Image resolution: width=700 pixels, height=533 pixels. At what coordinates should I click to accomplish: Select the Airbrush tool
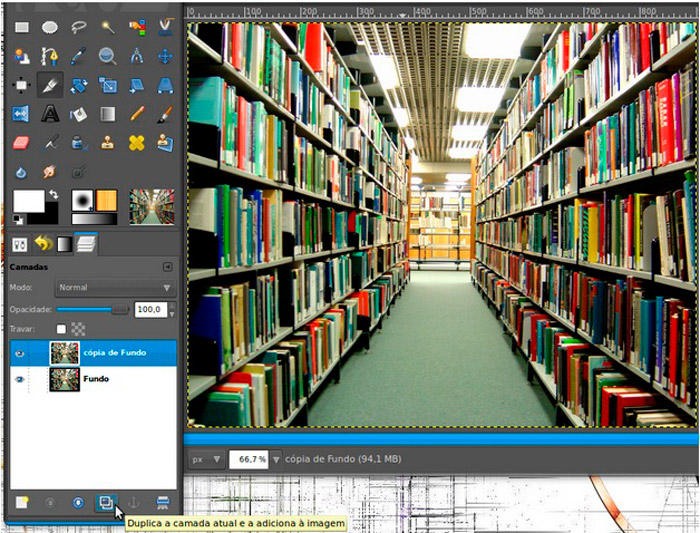pyautogui.click(x=50, y=143)
